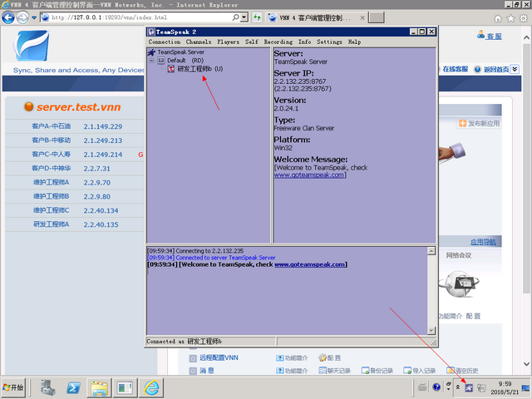The image size is (532, 399).
Task: Open the Connection menu in TeamSpeak
Action: point(165,42)
